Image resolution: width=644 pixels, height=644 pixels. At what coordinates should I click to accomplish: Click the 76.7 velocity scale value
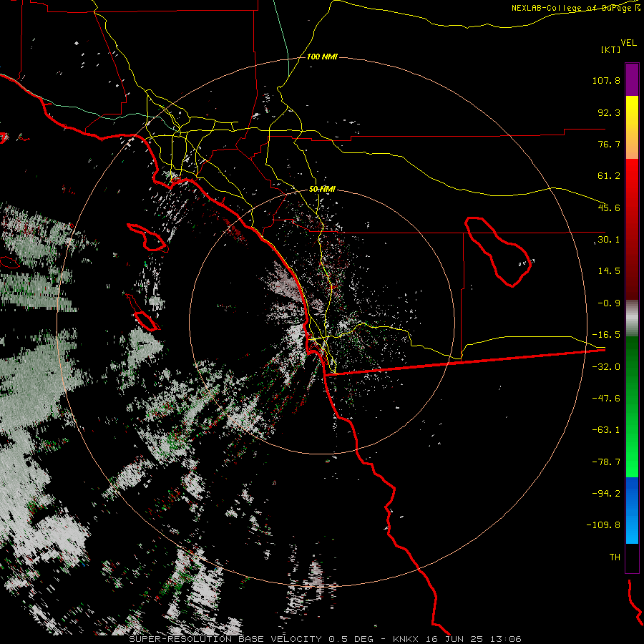click(x=609, y=144)
